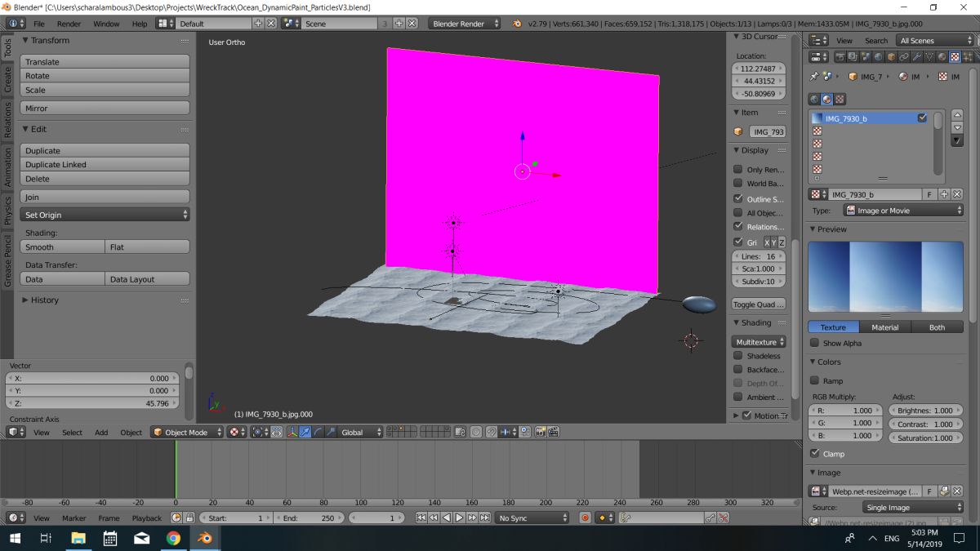Enable All Object Origins checkbox

(x=738, y=212)
